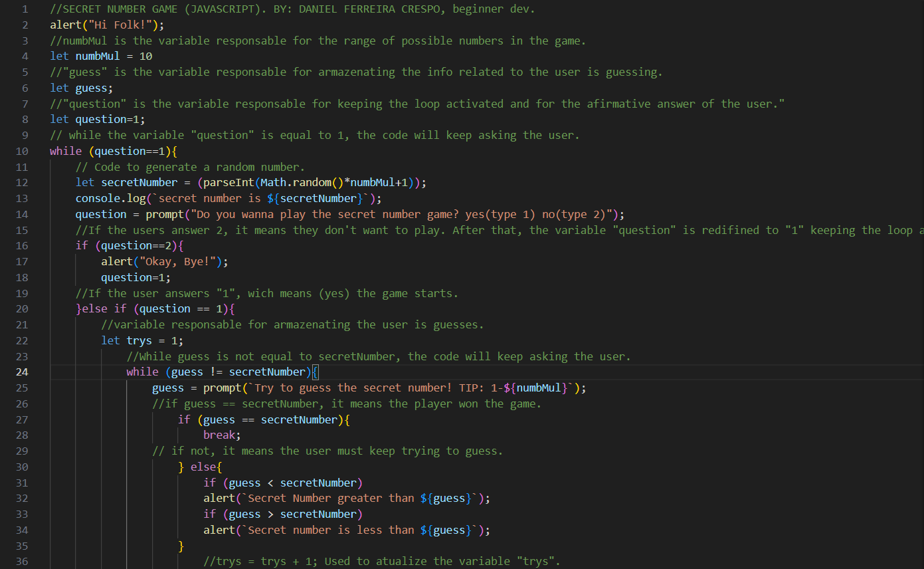This screenshot has width=924, height=569.
Task: Click "if (guess == secretNumber){" on line 27
Action: click(x=264, y=420)
